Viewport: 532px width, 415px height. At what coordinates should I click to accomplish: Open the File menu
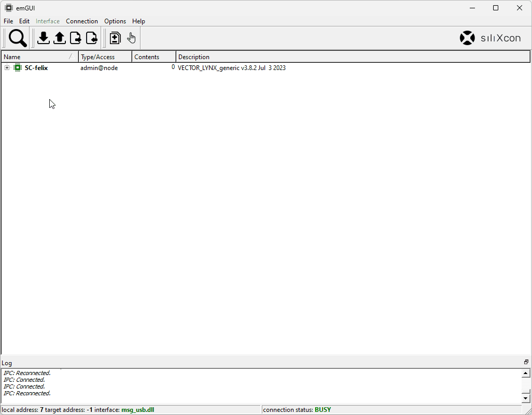tap(8, 21)
